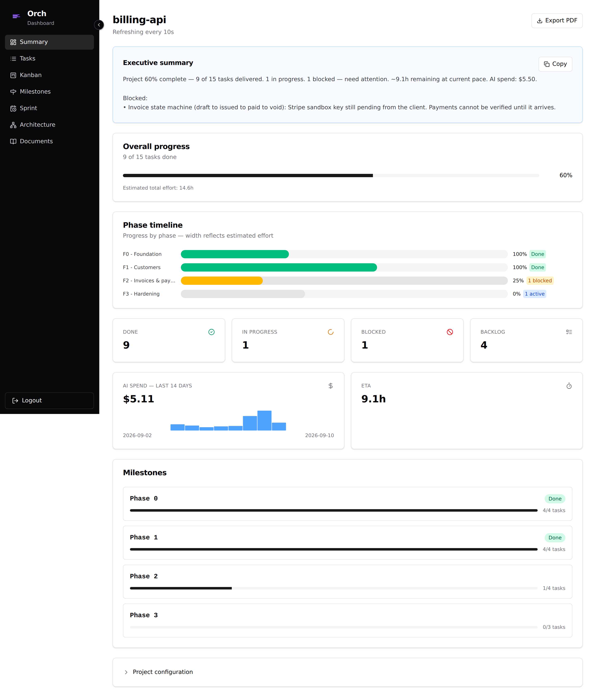
Task: Click the green check icon on Done card
Action: pyautogui.click(x=211, y=332)
